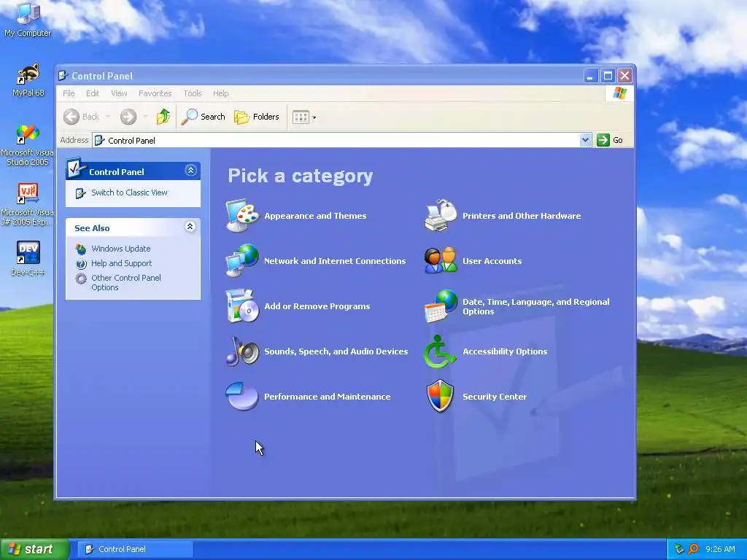747x560 pixels.
Task: Open the Forward history dropdown arrow
Action: (x=145, y=117)
